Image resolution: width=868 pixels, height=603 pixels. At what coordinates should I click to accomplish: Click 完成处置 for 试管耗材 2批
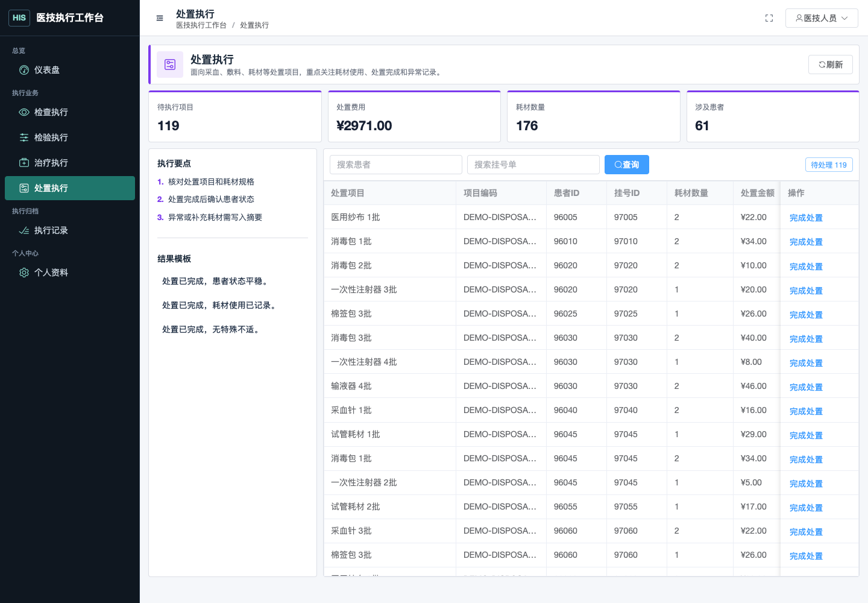[806, 507]
